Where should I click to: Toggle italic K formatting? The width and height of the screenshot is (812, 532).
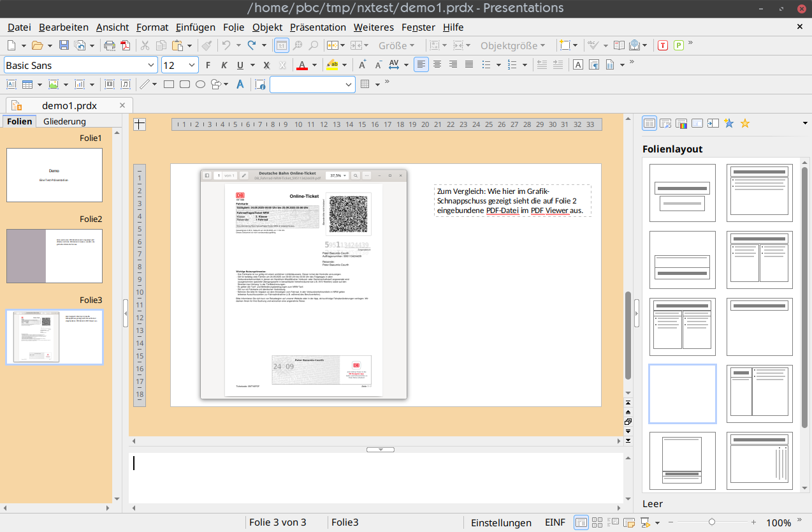224,64
